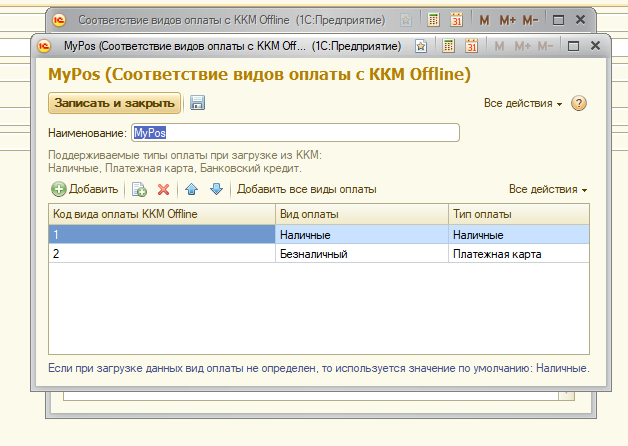Open upper Все действия menu next to help
Image resolution: width=628 pixels, height=446 pixels.
[523, 103]
